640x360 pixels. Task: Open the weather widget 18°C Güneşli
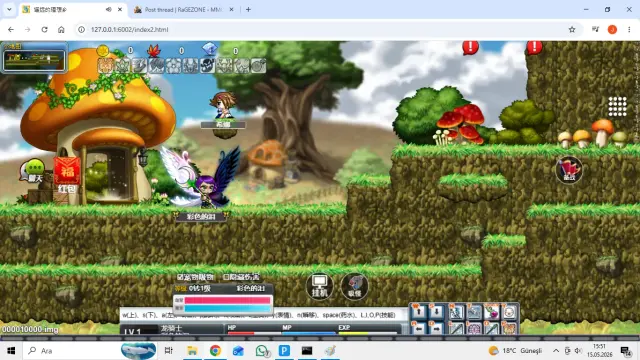(515, 351)
